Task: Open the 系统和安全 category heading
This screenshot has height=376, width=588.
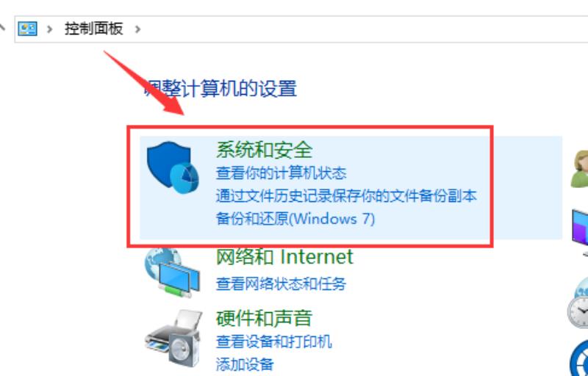Action: 264,150
